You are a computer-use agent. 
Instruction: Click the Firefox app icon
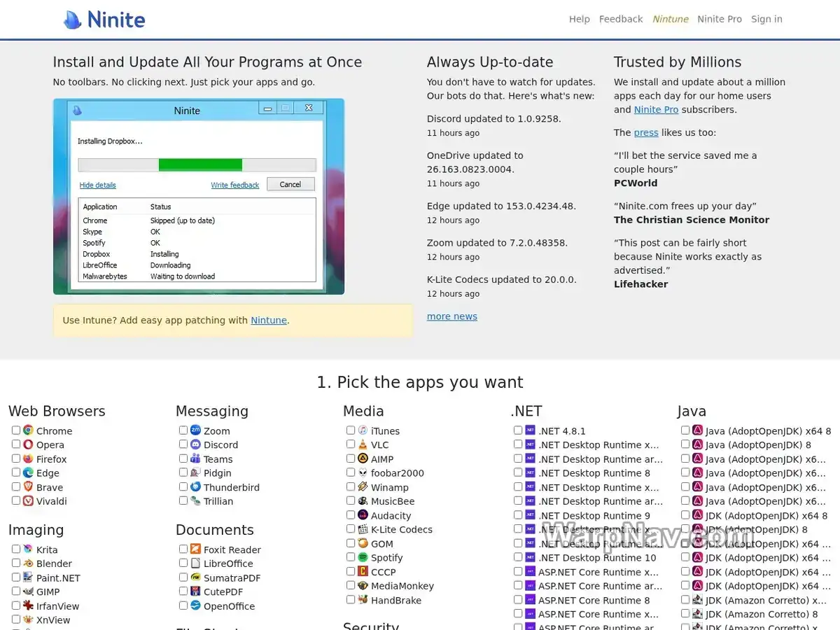click(x=28, y=458)
